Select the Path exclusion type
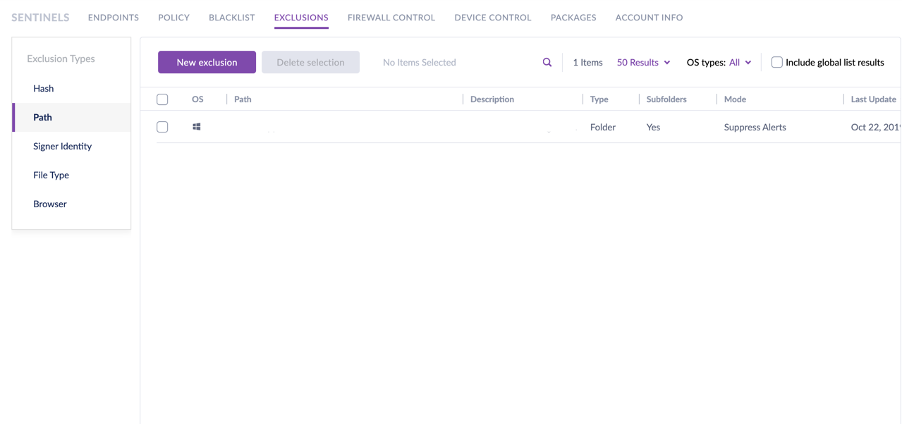The height and width of the screenshot is (424, 902). pos(71,117)
